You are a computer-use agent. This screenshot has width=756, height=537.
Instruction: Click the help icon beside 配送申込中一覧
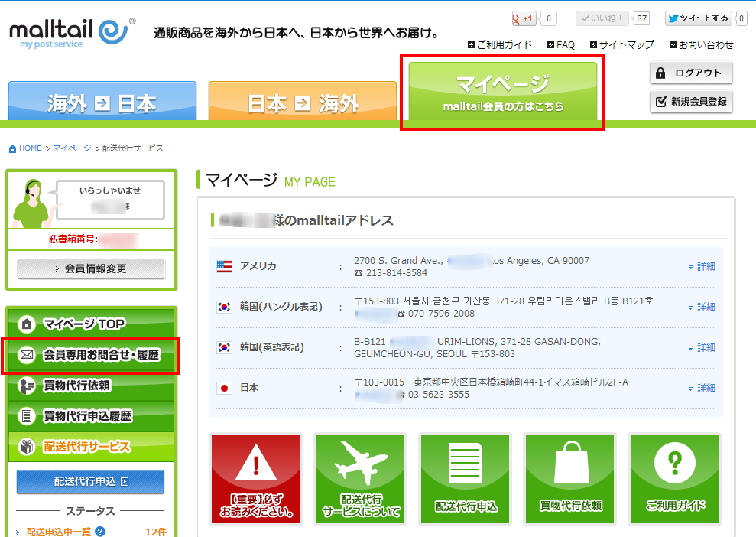pyautogui.click(x=100, y=532)
